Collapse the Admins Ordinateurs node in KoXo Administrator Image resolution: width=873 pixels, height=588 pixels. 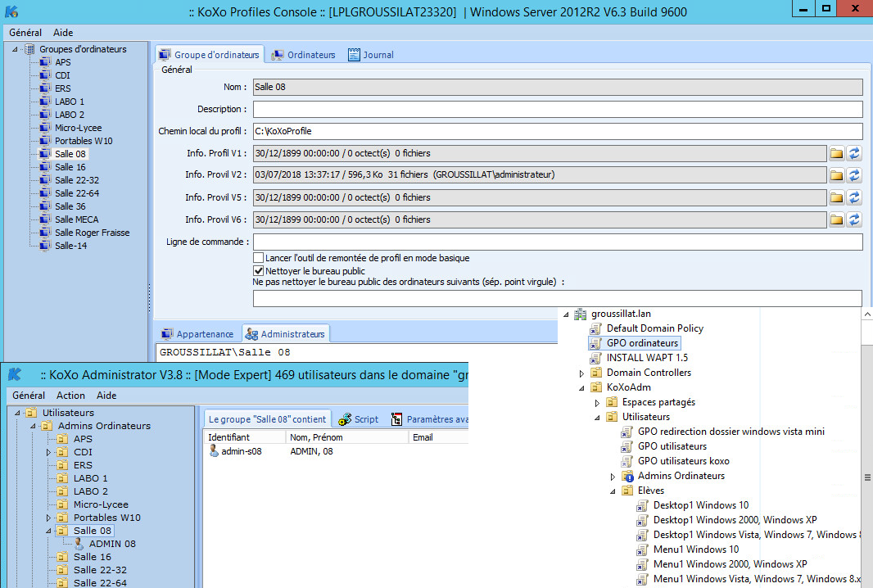(33, 426)
